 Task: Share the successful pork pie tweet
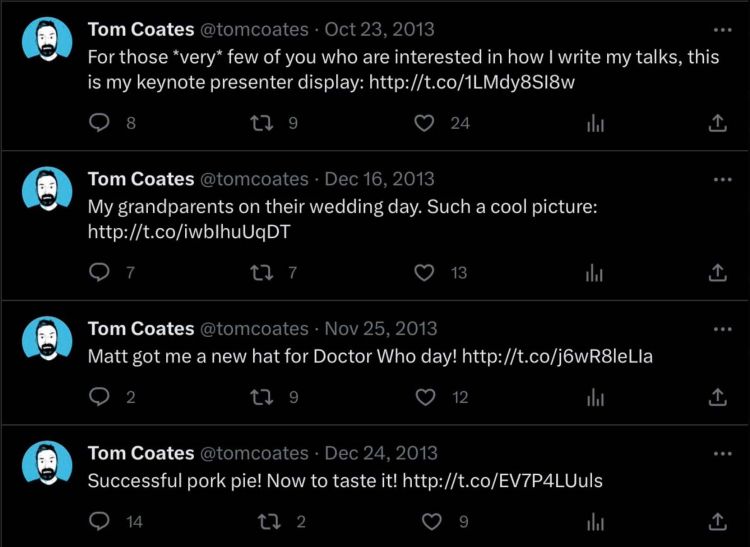pyautogui.click(x=717, y=522)
